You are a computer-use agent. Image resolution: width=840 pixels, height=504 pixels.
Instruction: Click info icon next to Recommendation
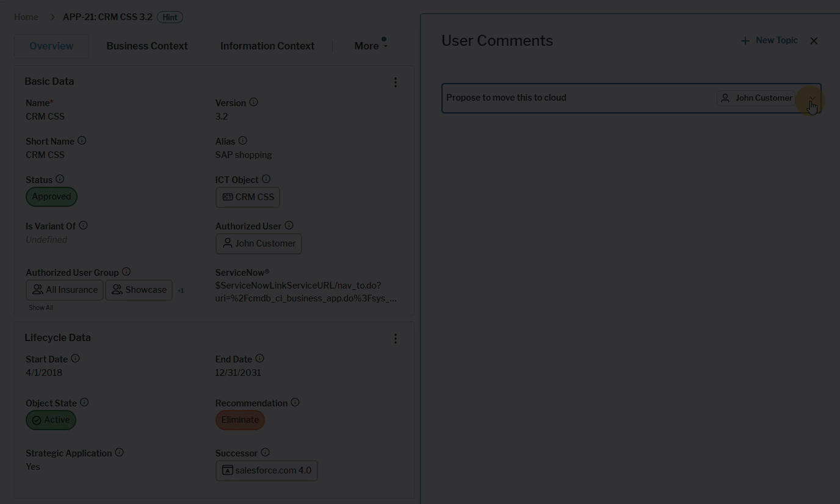click(x=295, y=403)
